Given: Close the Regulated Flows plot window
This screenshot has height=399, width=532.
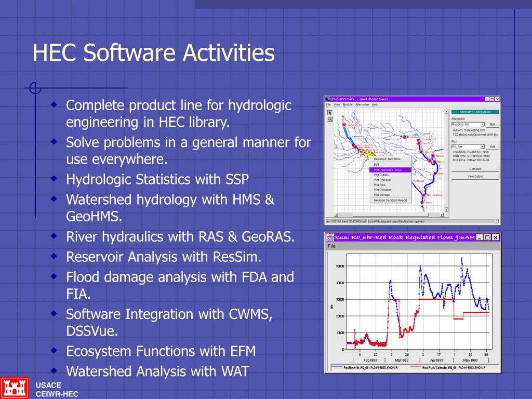Looking at the screenshot, I should 496,237.
